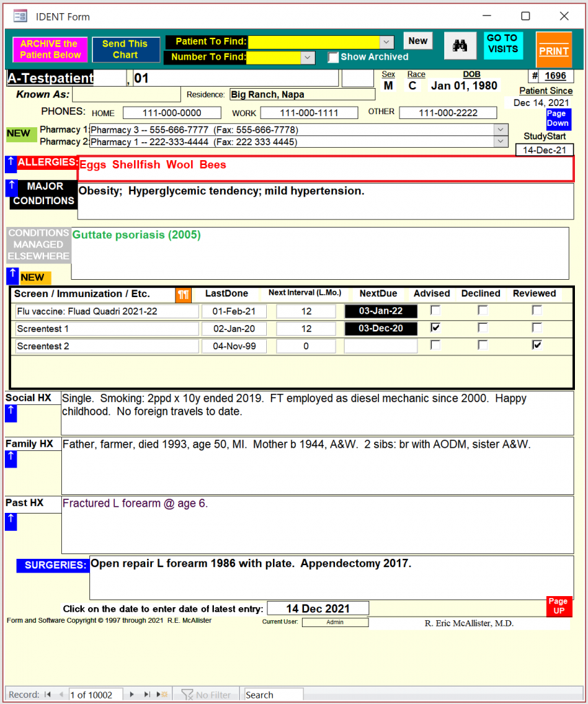Uncheck Advised for Screentest 1
This screenshot has height=704, width=588.
(435, 328)
